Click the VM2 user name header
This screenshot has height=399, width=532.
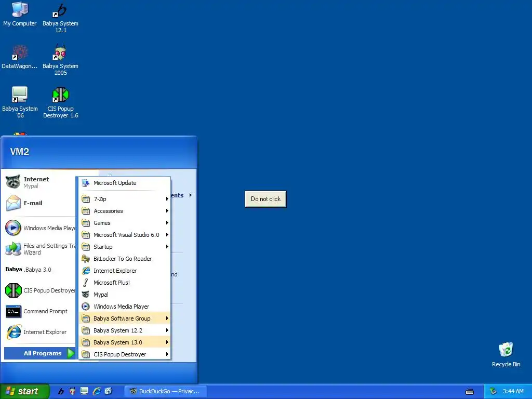pos(20,152)
